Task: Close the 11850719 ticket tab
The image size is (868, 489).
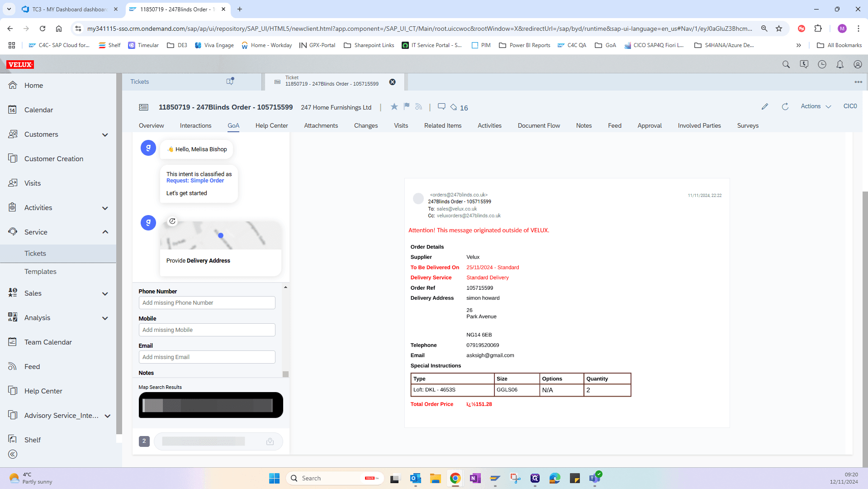Action: point(393,82)
